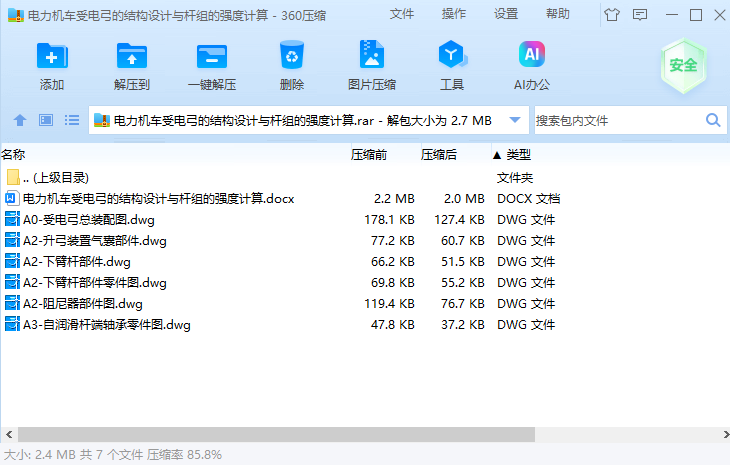Click the 178.1 KB size cell
This screenshot has width=730, height=465.
pyautogui.click(x=389, y=220)
